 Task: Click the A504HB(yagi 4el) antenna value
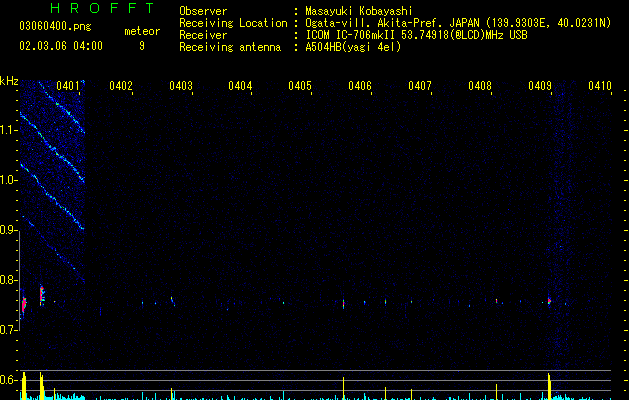(x=353, y=47)
